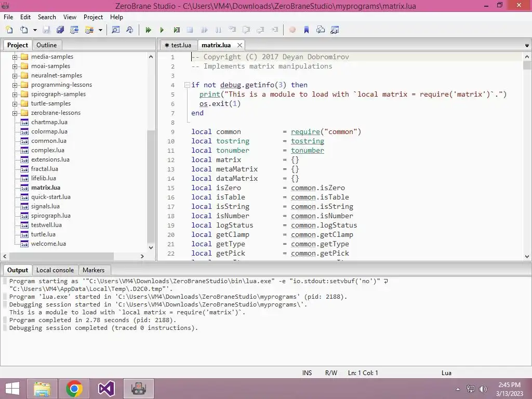Open the Edit menu

pyautogui.click(x=25, y=17)
